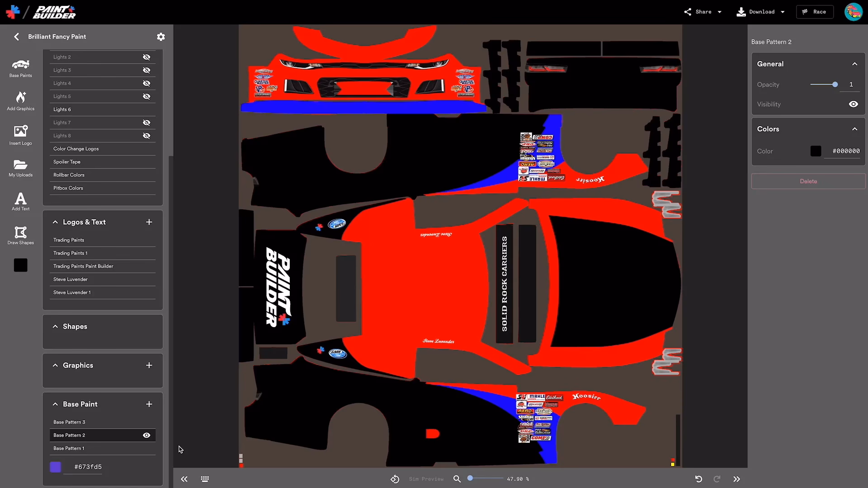Select the Steve Luvender layer
Image resolution: width=868 pixels, height=488 pixels.
pyautogui.click(x=103, y=279)
